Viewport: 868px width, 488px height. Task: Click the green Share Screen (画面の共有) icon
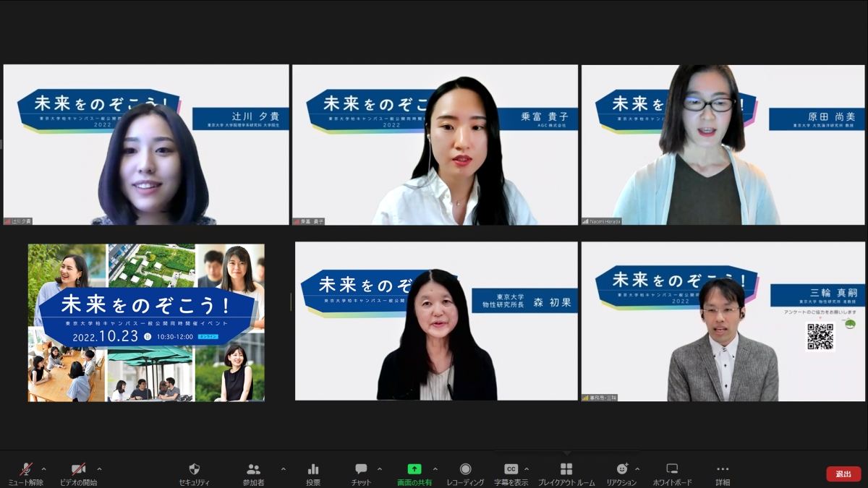coord(414,469)
